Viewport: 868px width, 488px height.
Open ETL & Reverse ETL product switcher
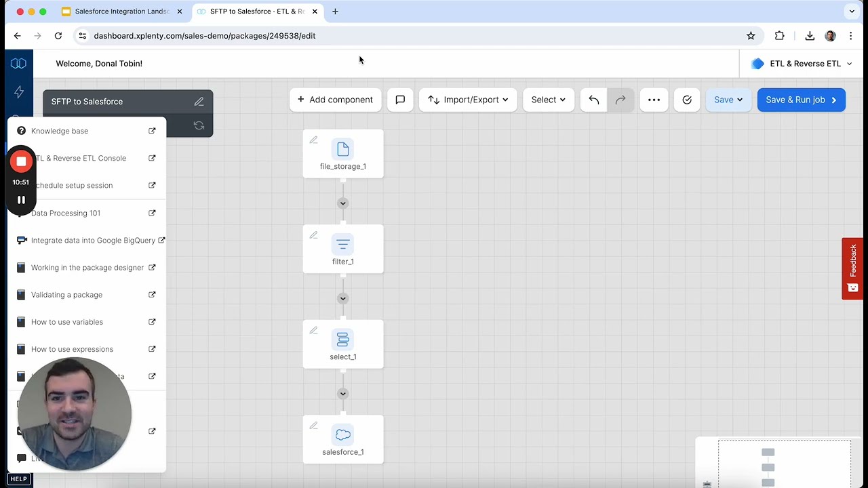pos(802,64)
